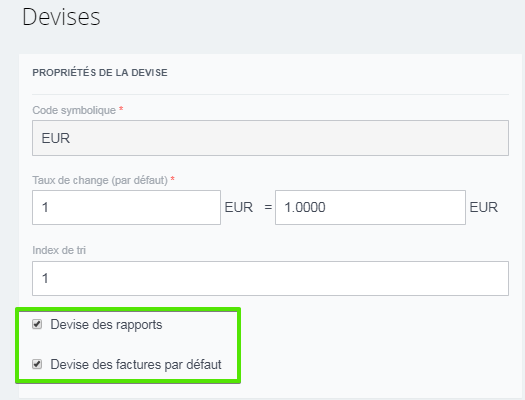This screenshot has width=525, height=400.
Task: Click the 'Devise des factures par défaut' label
Action: (x=136, y=365)
